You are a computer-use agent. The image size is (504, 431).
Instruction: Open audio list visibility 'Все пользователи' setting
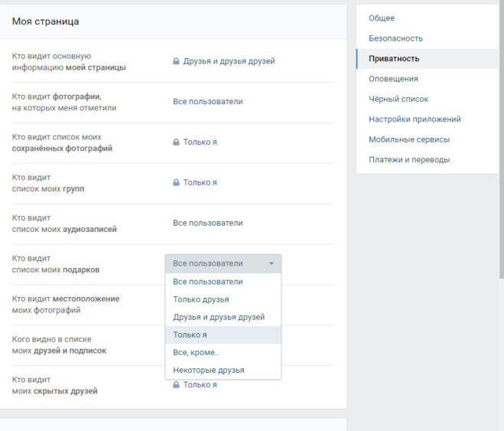(207, 224)
